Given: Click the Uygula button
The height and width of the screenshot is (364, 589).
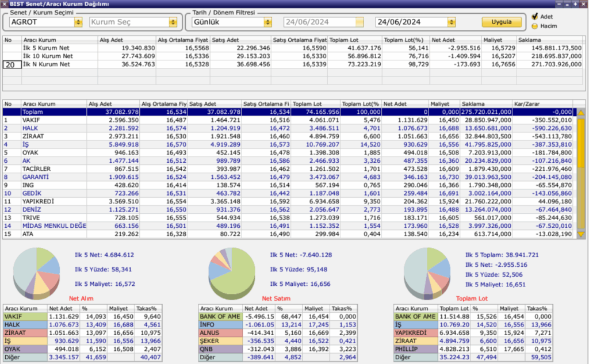Looking at the screenshot, I should [x=502, y=22].
